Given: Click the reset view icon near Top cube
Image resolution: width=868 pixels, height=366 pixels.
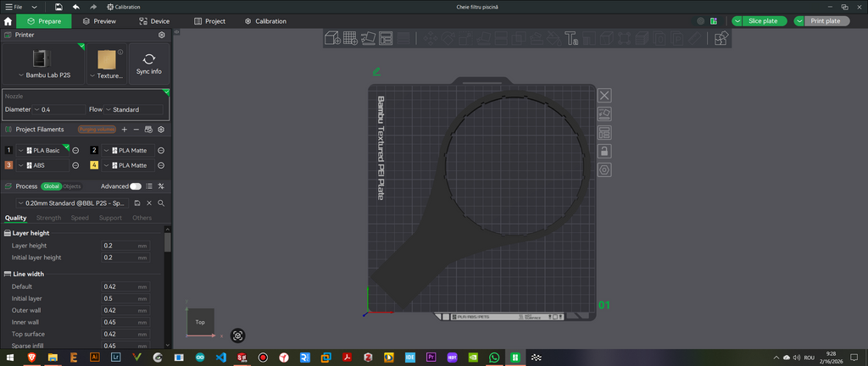Looking at the screenshot, I should 237,335.
